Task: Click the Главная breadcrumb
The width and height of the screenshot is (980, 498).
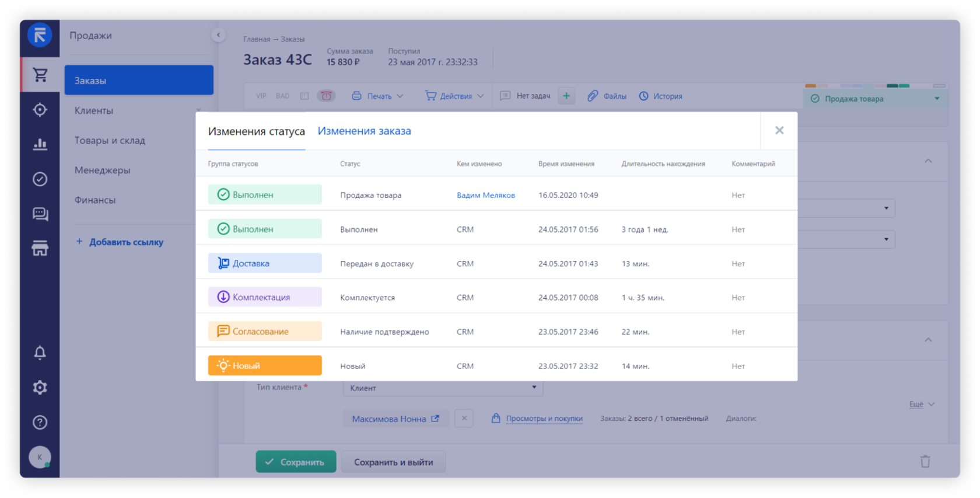Action: coord(257,39)
